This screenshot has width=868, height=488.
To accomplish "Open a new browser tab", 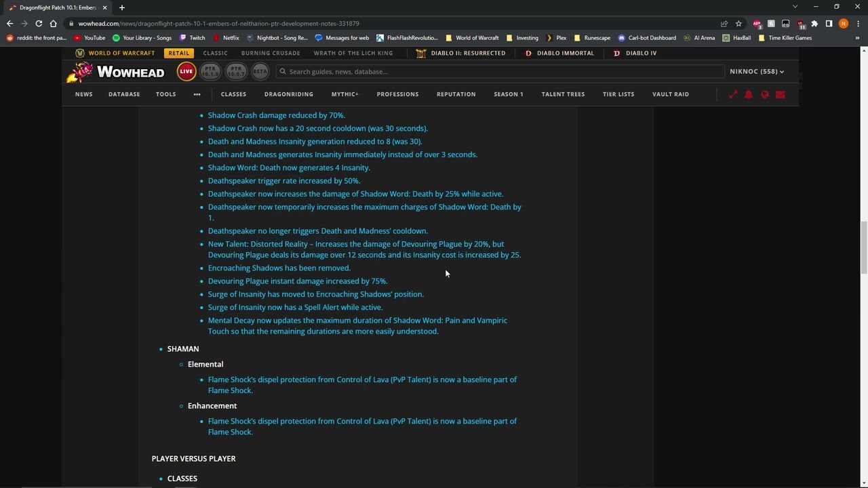I will point(122,7).
